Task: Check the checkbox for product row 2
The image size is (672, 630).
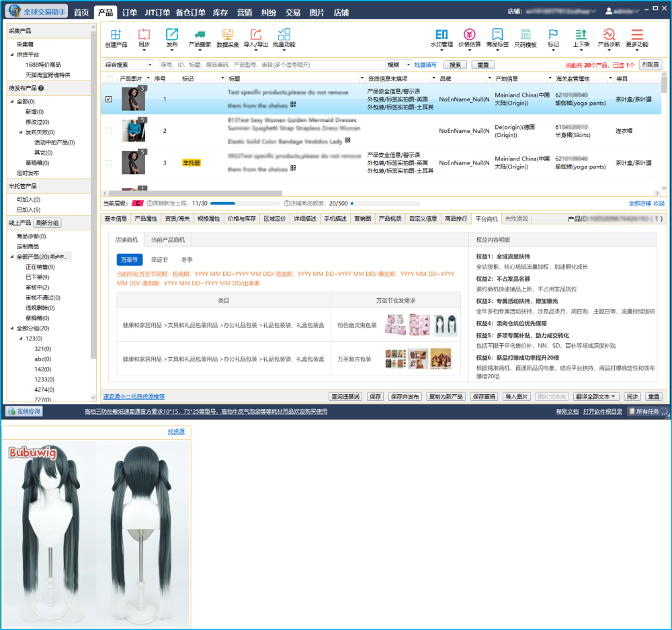Action: point(109,130)
